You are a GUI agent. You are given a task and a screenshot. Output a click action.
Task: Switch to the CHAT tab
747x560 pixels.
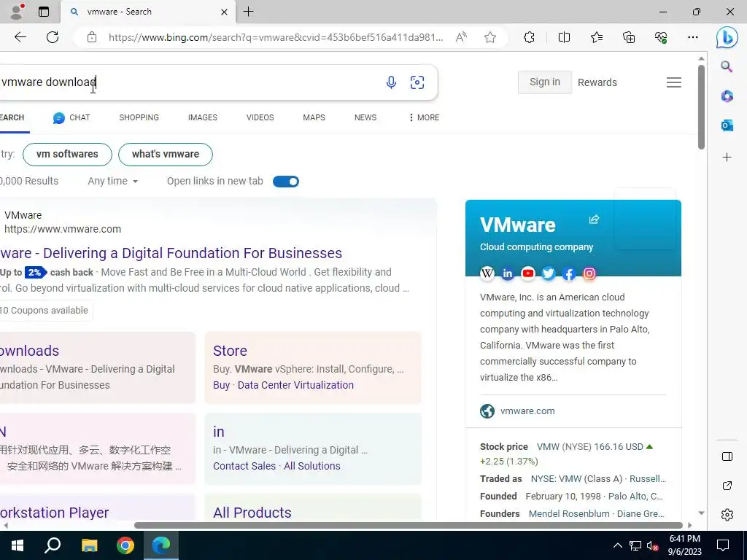click(71, 117)
